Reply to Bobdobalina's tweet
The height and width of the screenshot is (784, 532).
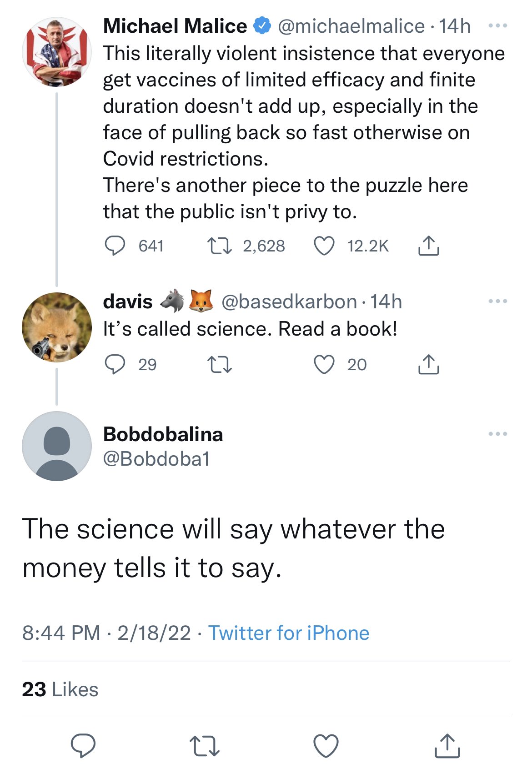tap(83, 746)
